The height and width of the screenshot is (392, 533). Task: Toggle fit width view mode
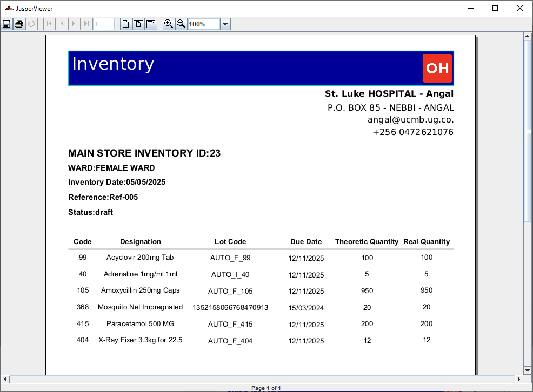[151, 23]
